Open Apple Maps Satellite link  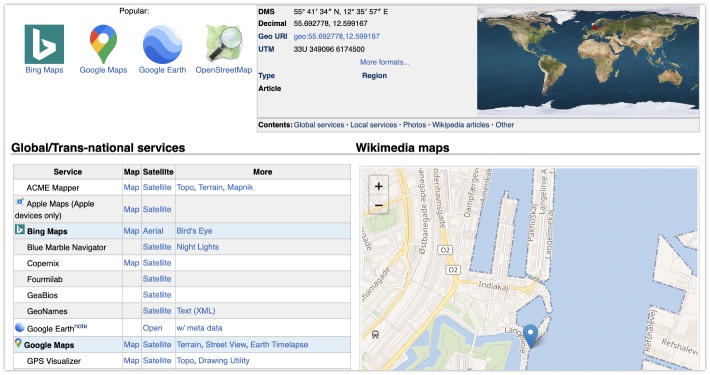click(157, 209)
